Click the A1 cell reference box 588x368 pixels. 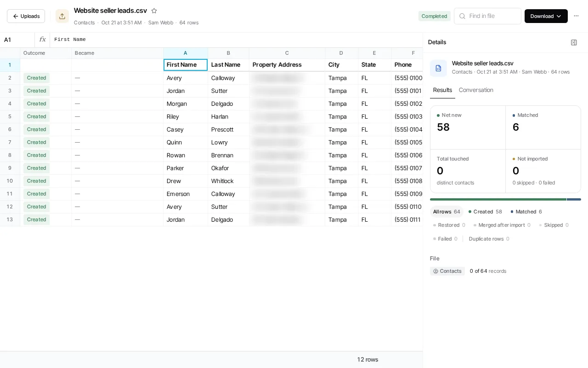(17, 40)
